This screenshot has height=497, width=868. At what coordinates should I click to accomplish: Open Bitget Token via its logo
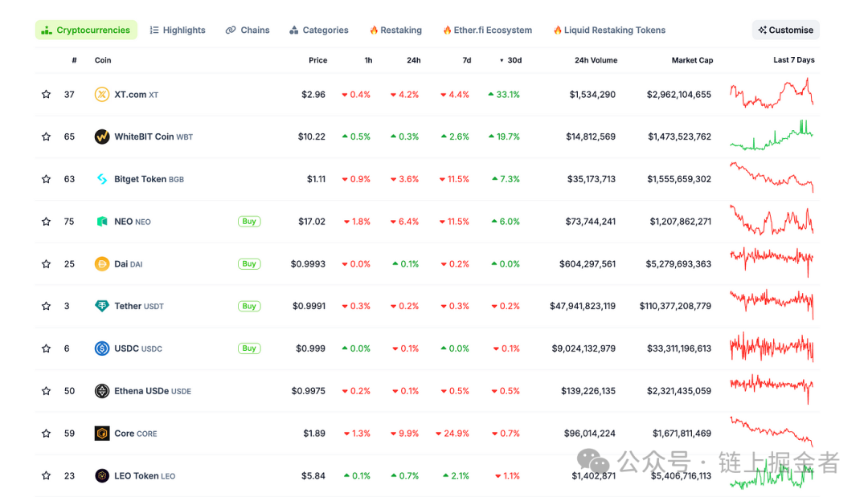tap(102, 179)
